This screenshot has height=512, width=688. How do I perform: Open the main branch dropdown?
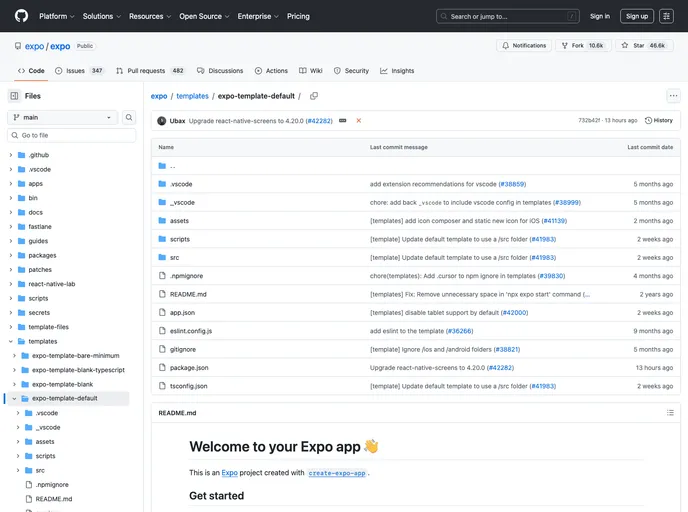pyautogui.click(x=62, y=117)
